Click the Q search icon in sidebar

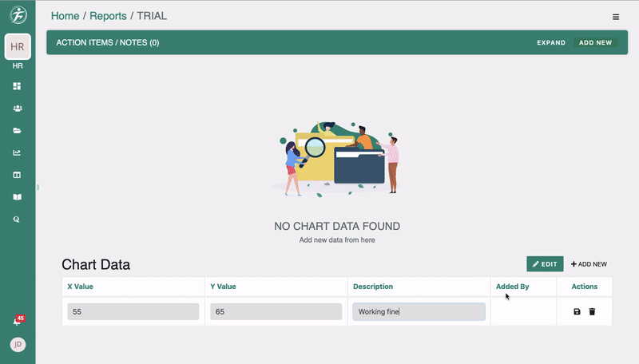coord(18,219)
